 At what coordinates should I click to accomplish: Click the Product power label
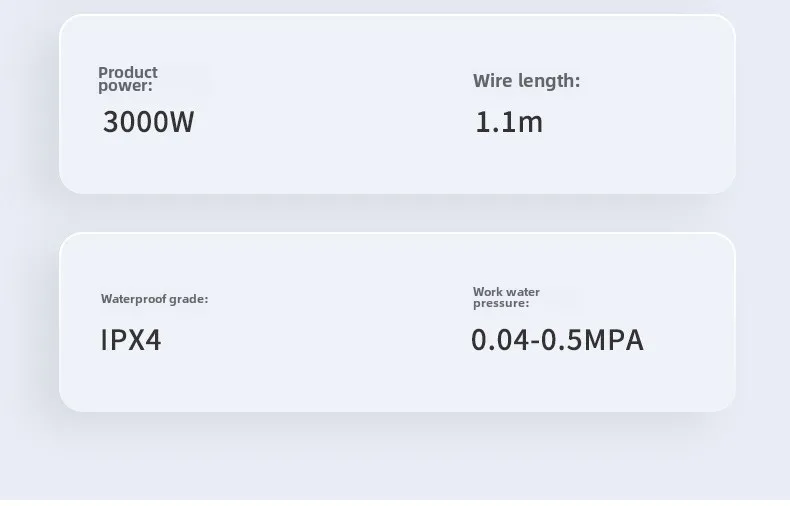coord(128,79)
